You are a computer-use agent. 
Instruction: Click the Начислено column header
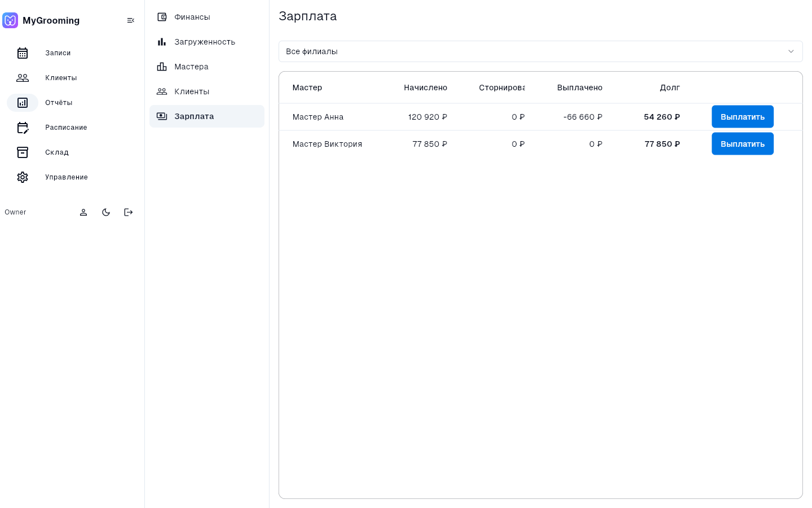[426, 87]
